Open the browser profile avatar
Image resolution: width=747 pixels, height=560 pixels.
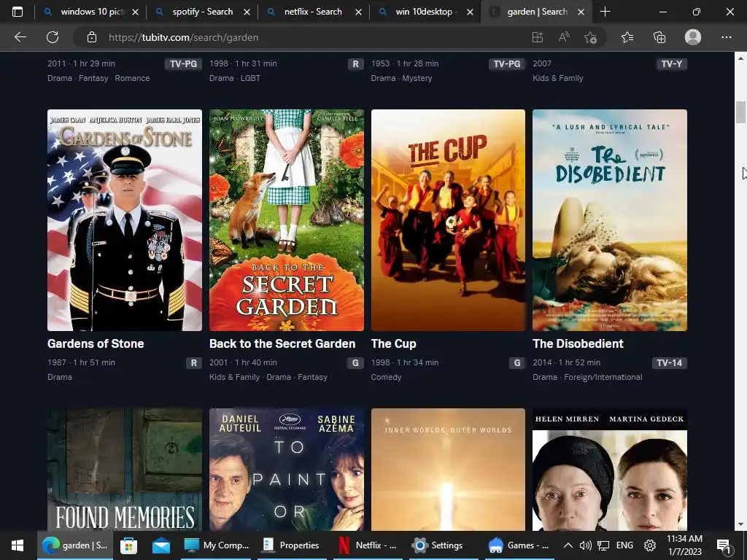(693, 37)
